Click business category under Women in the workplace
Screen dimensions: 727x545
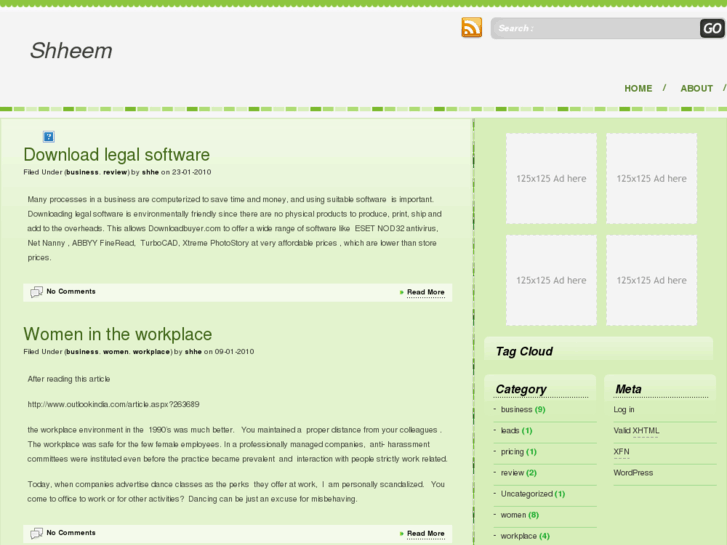(x=82, y=352)
